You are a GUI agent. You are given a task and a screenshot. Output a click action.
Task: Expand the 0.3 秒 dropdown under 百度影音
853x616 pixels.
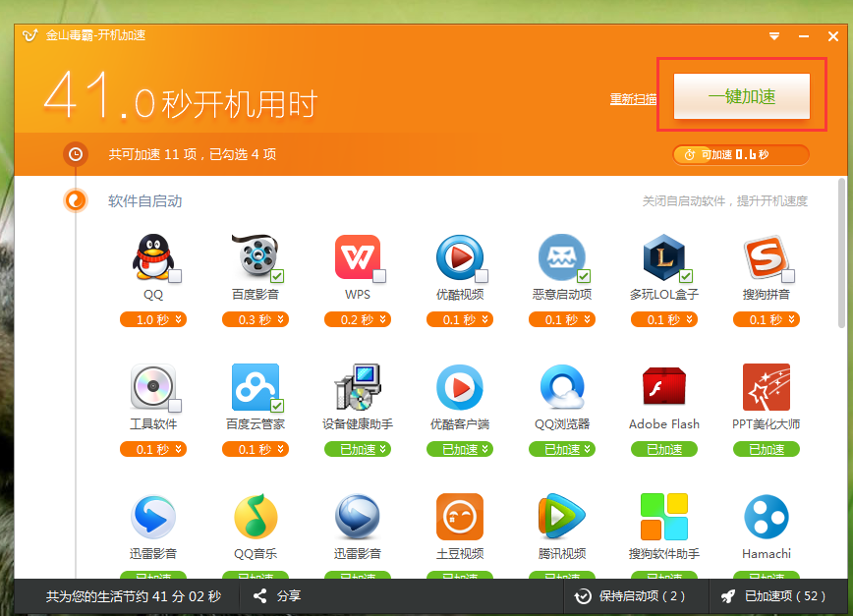click(281, 319)
